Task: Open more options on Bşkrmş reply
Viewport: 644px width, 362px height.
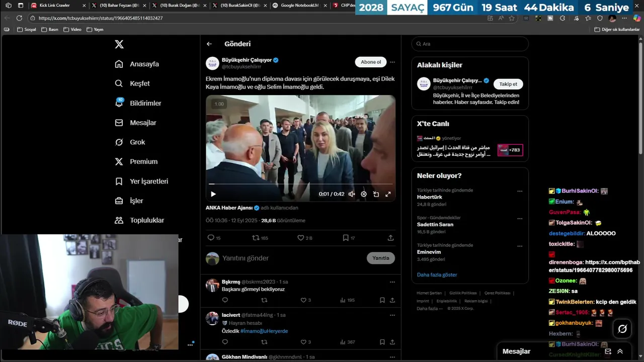Action: 392,282
